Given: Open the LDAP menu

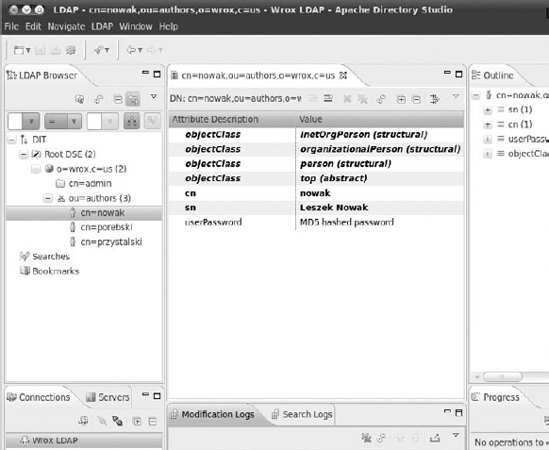Looking at the screenshot, I should pos(102,27).
